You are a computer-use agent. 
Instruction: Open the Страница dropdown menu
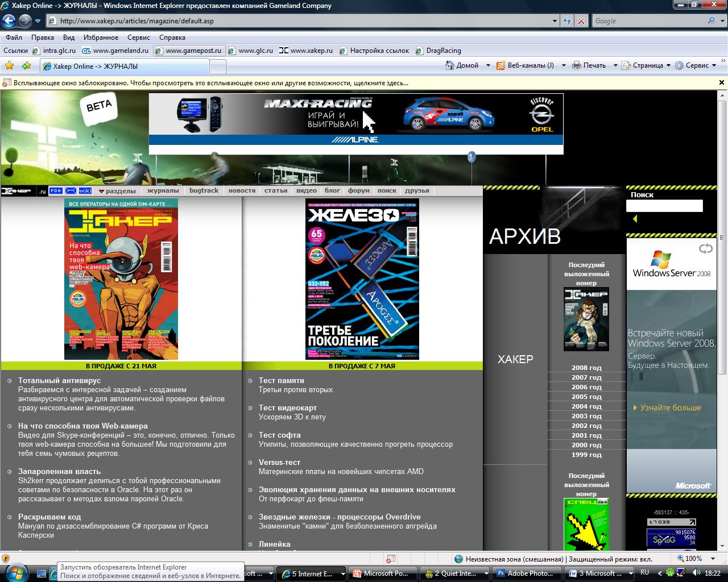click(646, 65)
